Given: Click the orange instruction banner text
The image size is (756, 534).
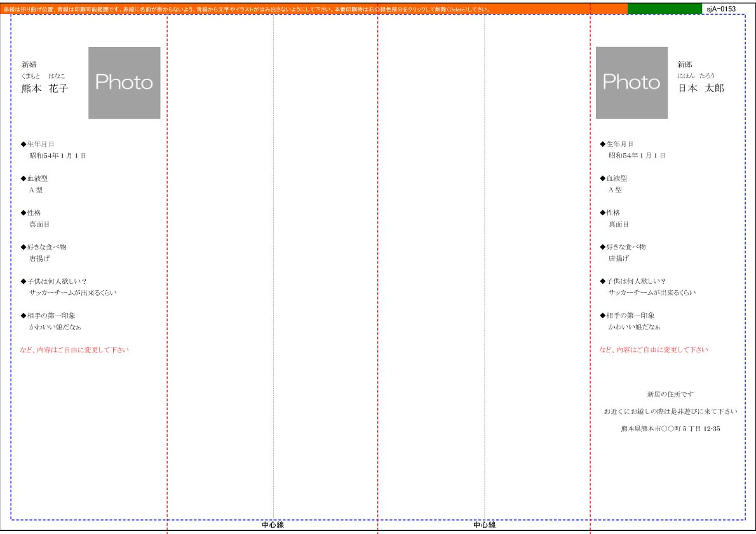Looking at the screenshot, I should click(x=248, y=10).
